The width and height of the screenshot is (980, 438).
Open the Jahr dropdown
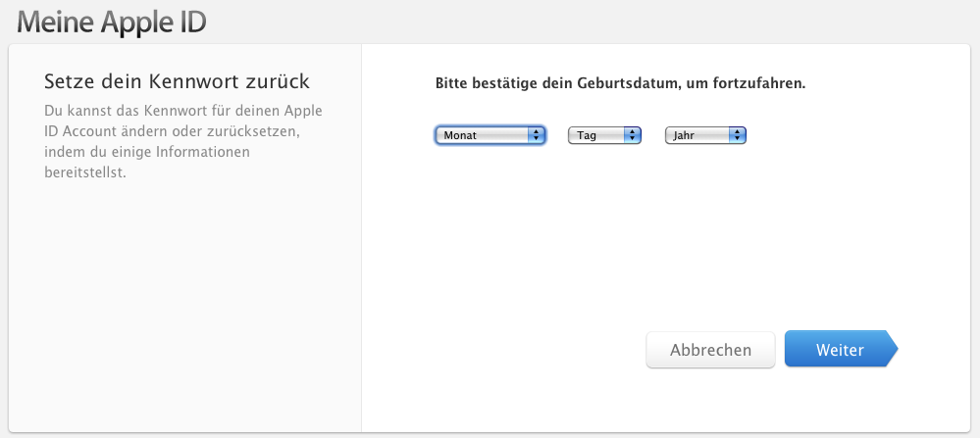[705, 135]
